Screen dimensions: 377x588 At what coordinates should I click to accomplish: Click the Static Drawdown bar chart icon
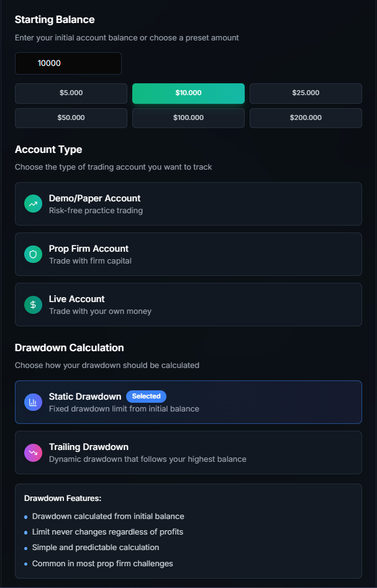[x=33, y=402]
